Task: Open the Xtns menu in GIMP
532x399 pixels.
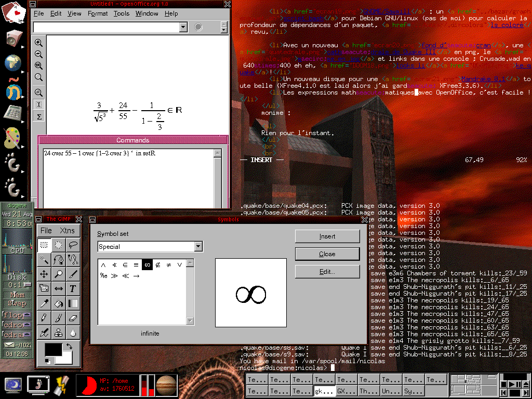Action: click(67, 231)
